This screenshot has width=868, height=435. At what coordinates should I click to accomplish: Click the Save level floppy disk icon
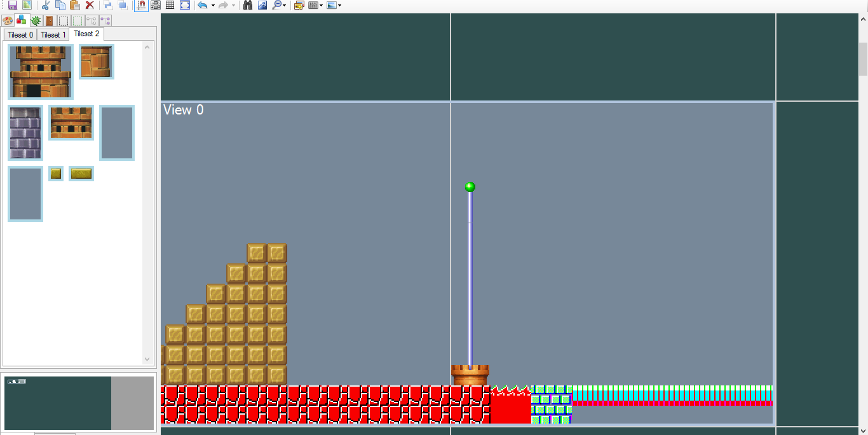[x=13, y=5]
